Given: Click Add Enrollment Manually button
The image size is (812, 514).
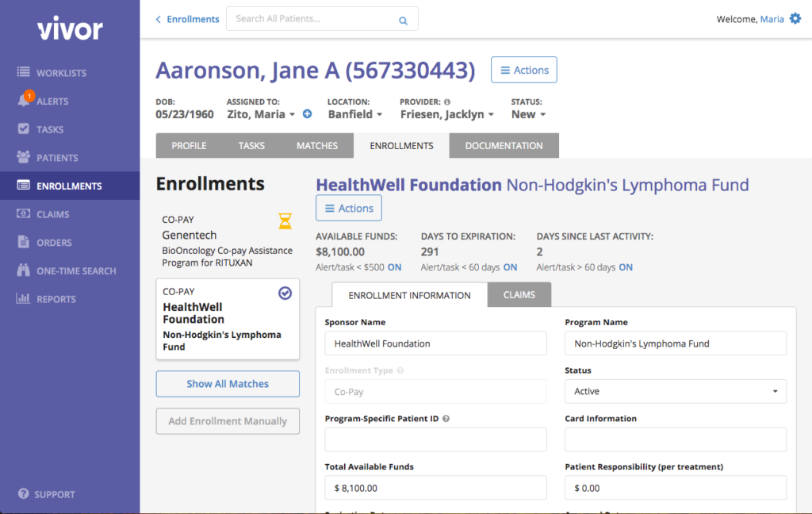Looking at the screenshot, I should tap(228, 421).
